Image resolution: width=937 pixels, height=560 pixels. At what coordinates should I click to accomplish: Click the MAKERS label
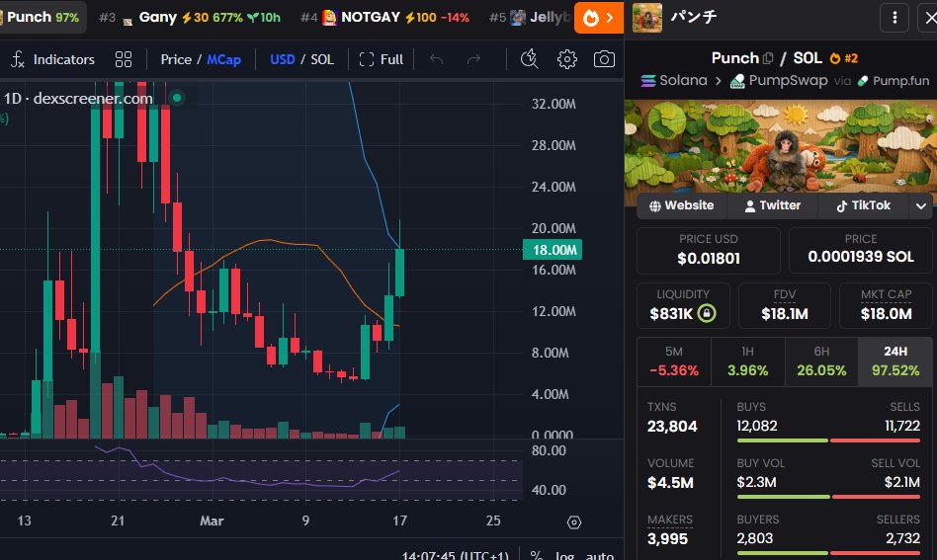(670, 520)
